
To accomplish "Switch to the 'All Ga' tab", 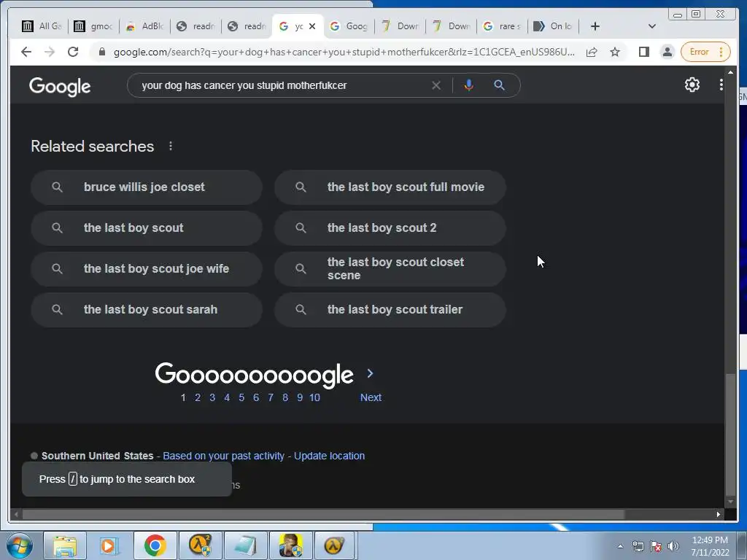I will point(43,26).
